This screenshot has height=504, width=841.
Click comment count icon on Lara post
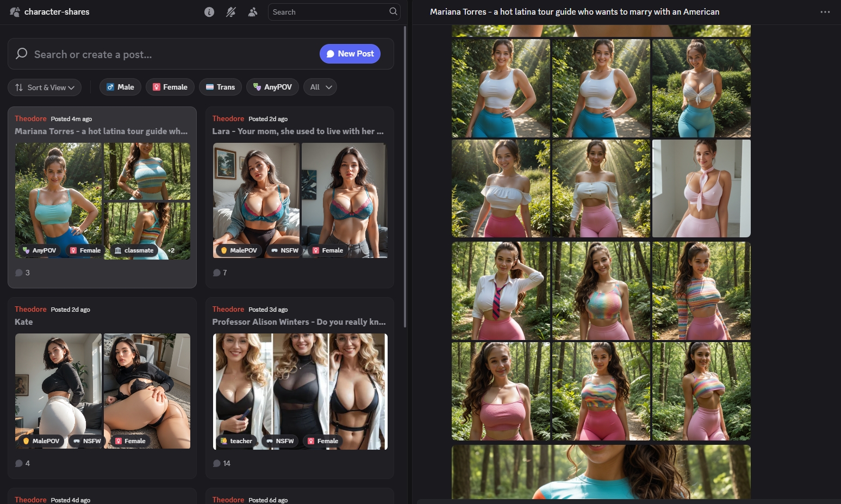pyautogui.click(x=216, y=273)
